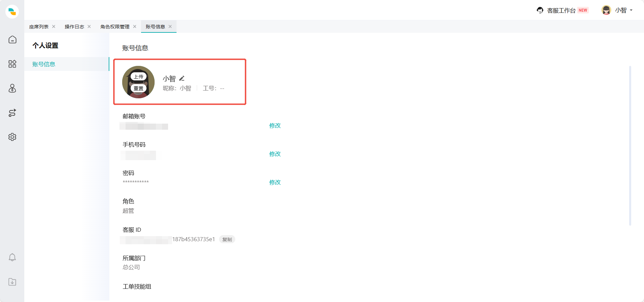This screenshot has height=302, width=644.
Task: Copy the 客服 ID with 复制 button
Action: coord(227,240)
